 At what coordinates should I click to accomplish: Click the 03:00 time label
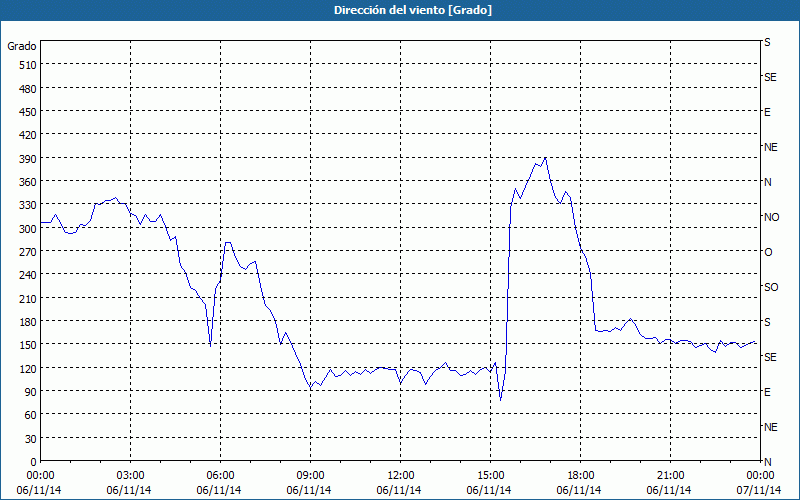tap(129, 476)
